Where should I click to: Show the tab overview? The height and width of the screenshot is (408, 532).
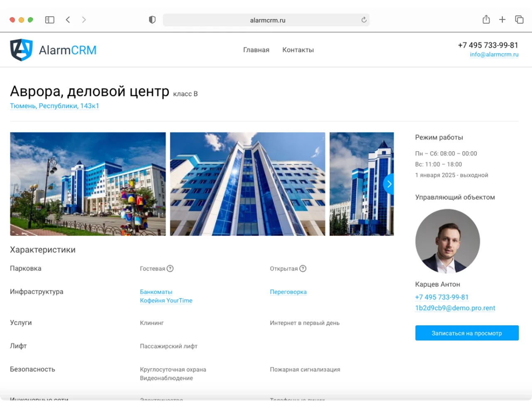coord(519,20)
